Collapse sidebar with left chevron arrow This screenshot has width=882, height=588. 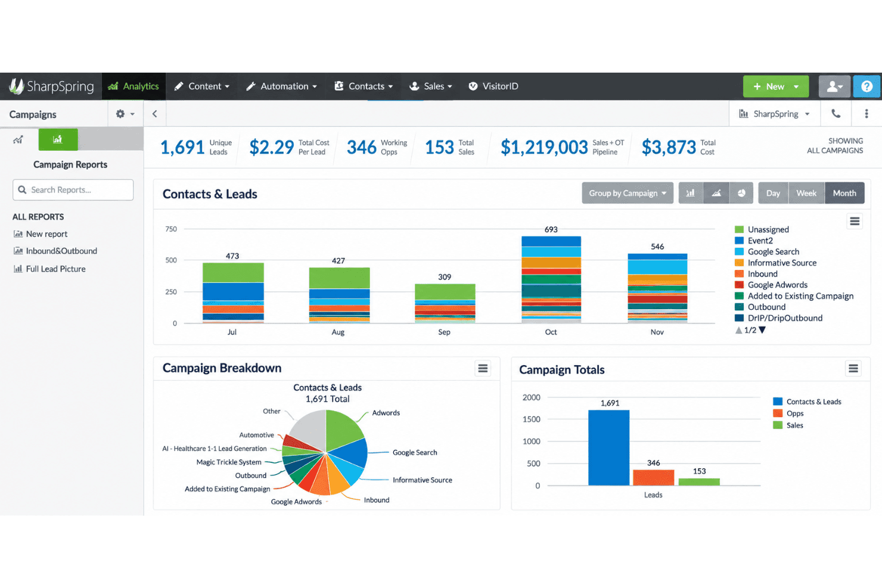click(x=154, y=114)
